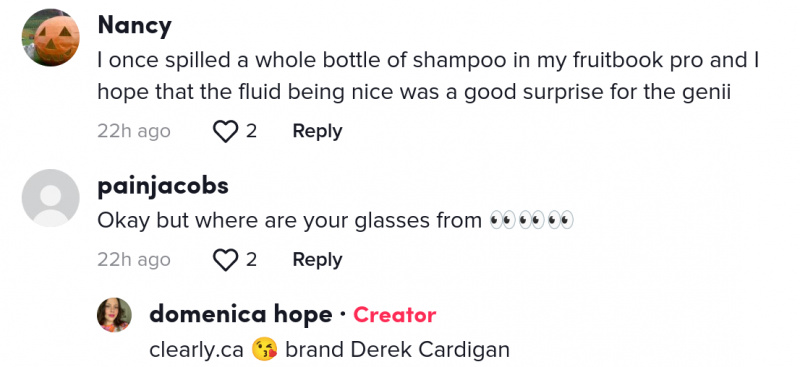The image size is (800, 367).
Task: Open domenica hope's profile picture
Action: 114,315
